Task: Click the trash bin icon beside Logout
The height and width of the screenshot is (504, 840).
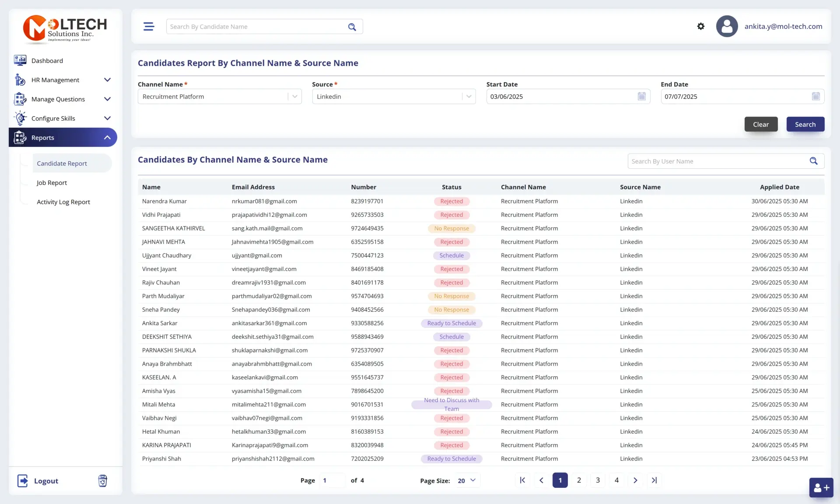Action: 102,481
